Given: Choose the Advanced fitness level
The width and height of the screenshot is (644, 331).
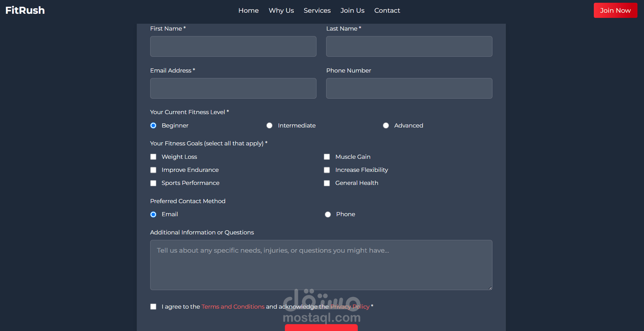Looking at the screenshot, I should [x=386, y=125].
